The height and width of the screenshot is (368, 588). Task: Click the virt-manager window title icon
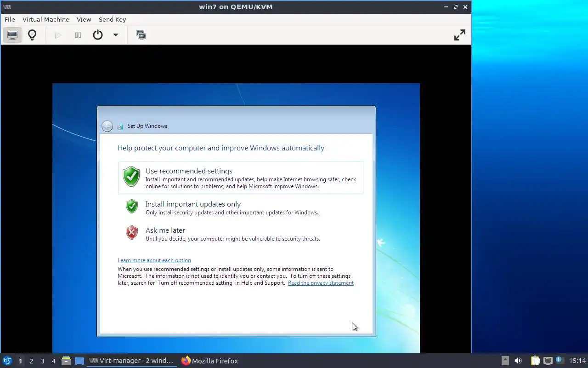[7, 7]
